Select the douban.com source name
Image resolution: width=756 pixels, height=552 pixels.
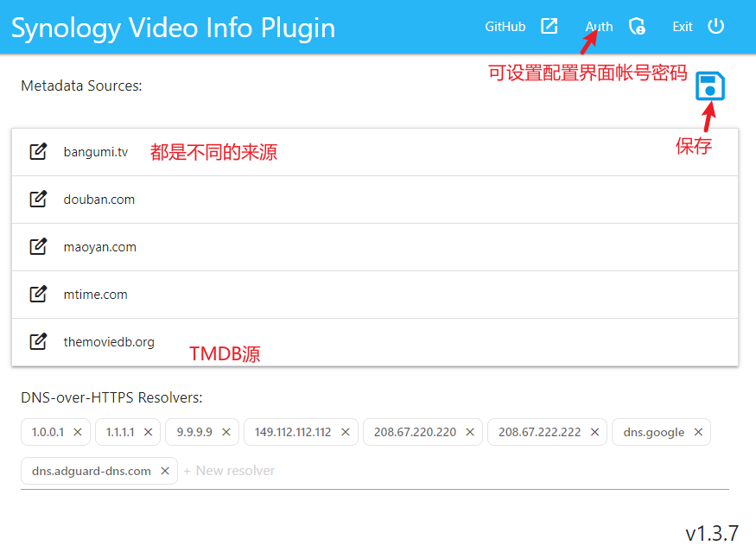point(98,200)
